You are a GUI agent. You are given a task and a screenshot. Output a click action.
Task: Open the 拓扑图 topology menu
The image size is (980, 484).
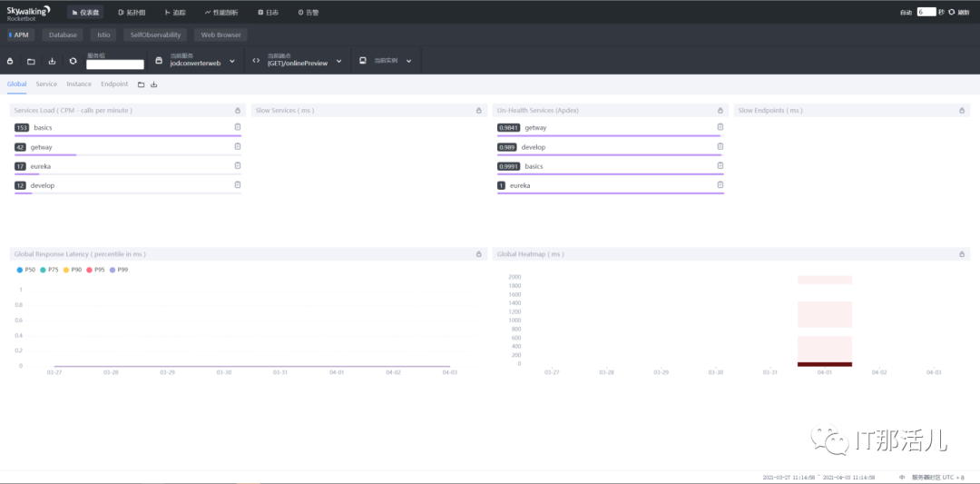132,12
